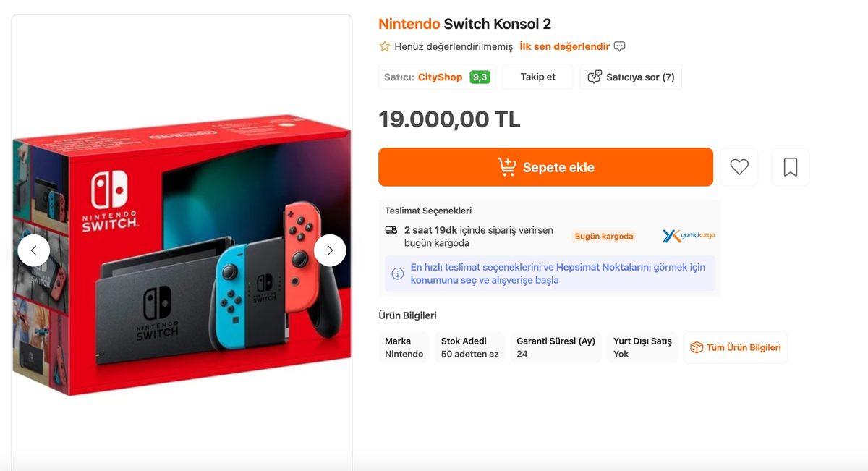The height and width of the screenshot is (471, 868).
Task: Click the cart icon on Sepete ekle
Action: pos(506,166)
